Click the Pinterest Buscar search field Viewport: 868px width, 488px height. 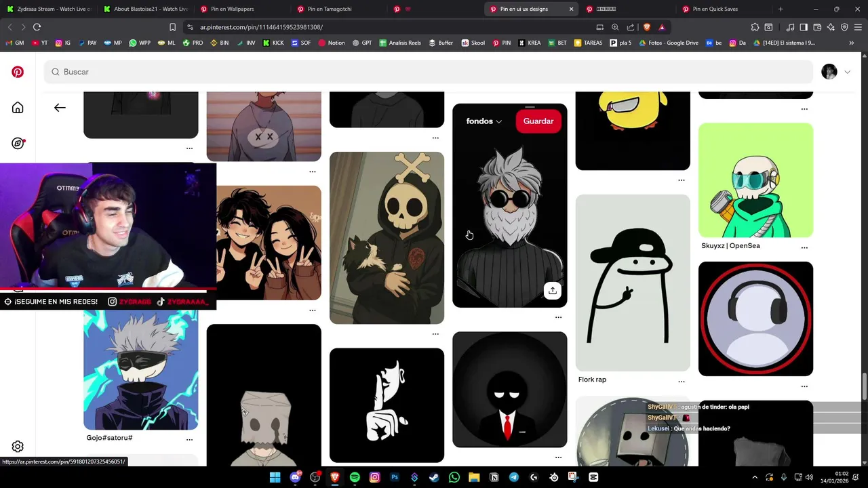429,72
